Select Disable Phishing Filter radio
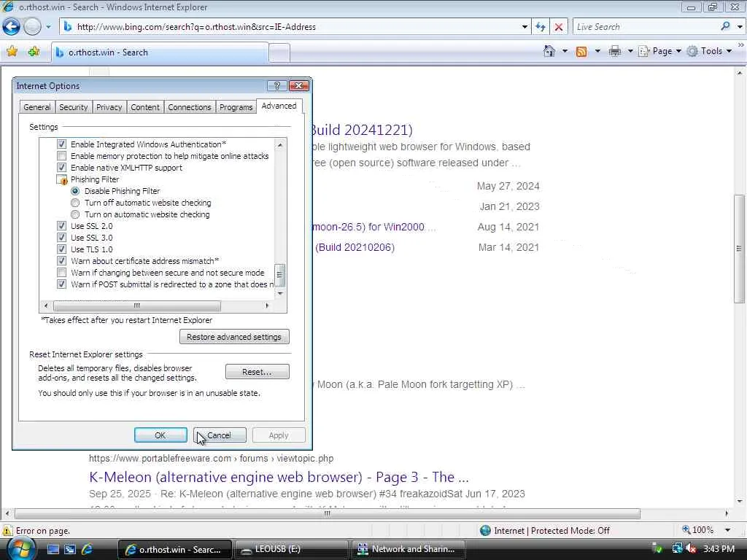747x560 pixels. [x=75, y=191]
